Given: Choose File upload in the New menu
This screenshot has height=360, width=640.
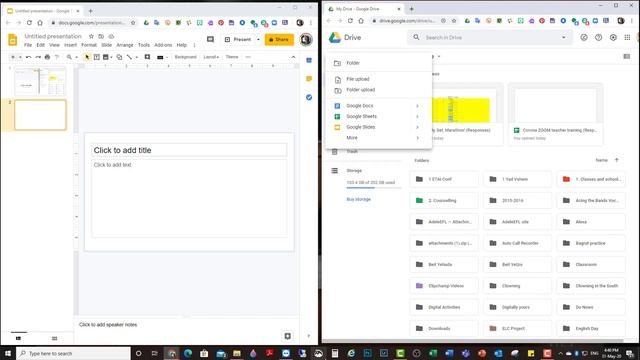Looking at the screenshot, I should tap(378, 79).
